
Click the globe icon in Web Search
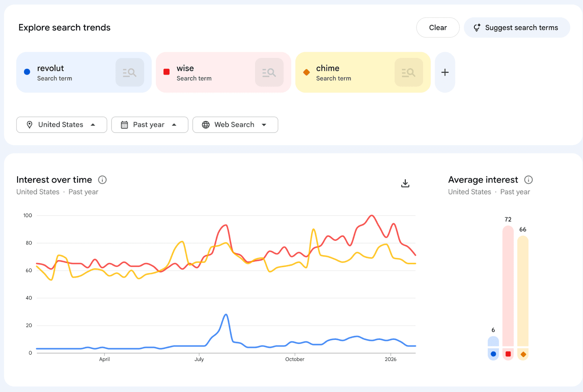[206, 125]
